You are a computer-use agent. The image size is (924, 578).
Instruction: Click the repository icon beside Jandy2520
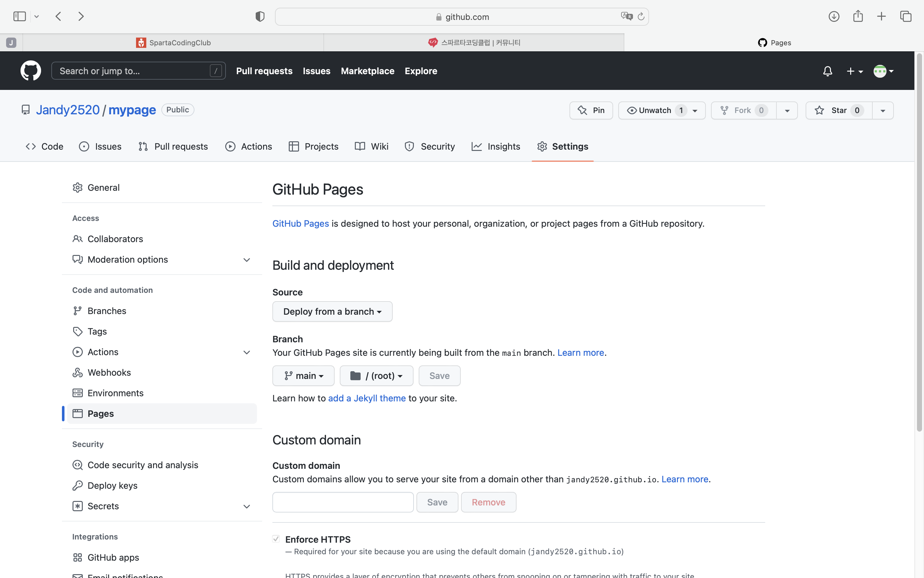pos(26,110)
